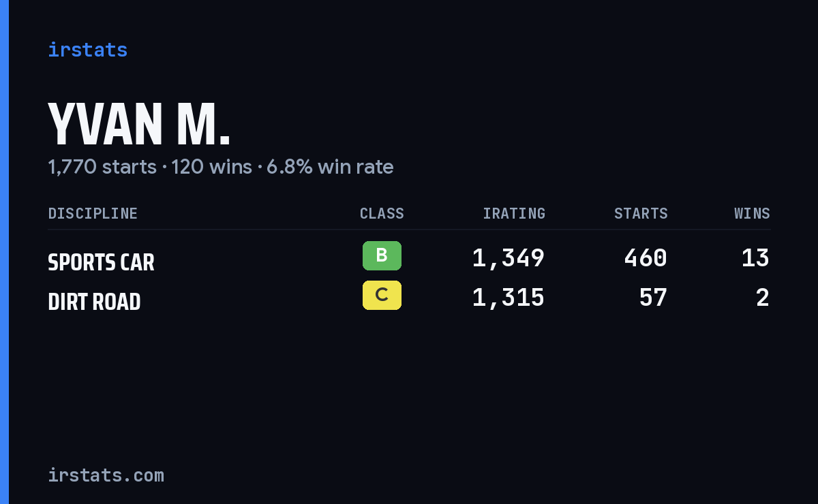Click the career summary line with 1,770 starts
This screenshot has width=818, height=504.
[x=220, y=167]
